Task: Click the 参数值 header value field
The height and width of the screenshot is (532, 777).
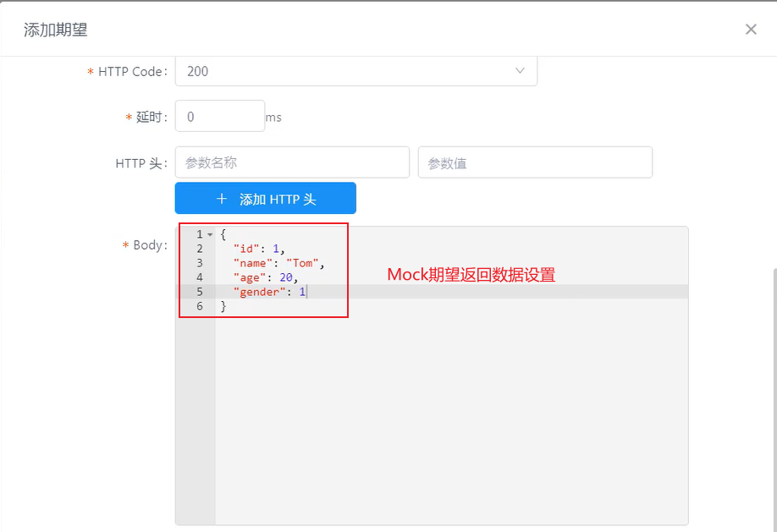Action: [x=535, y=162]
